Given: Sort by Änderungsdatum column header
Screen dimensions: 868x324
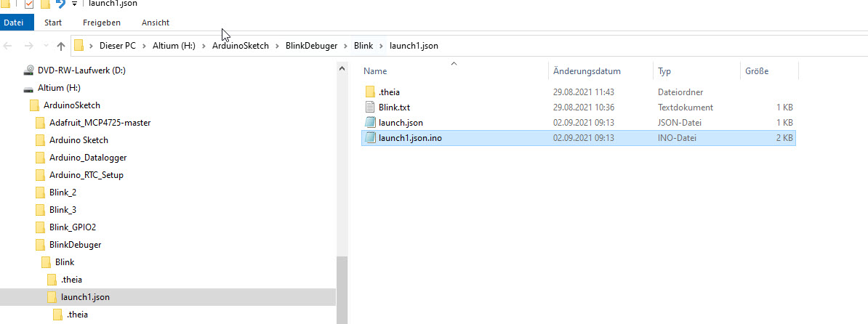Looking at the screenshot, I should 587,71.
